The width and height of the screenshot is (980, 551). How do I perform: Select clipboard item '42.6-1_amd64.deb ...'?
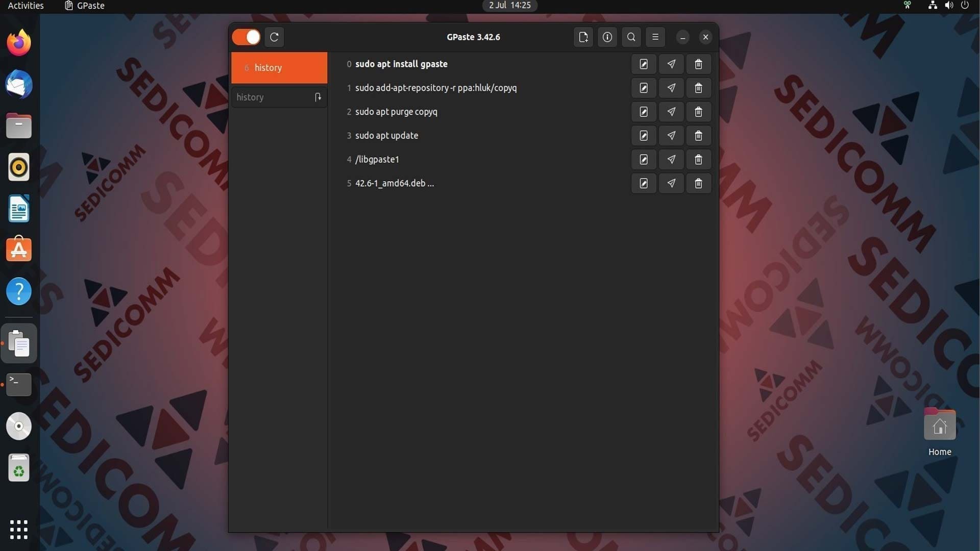[395, 183]
